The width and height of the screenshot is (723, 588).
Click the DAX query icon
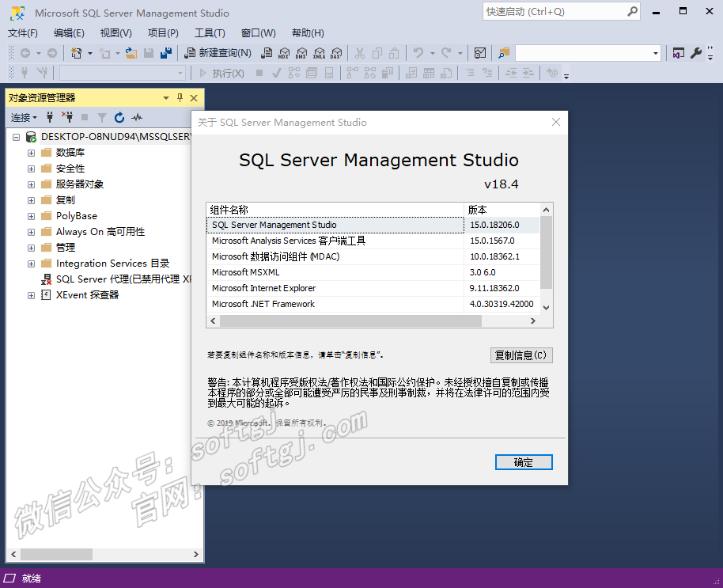point(337,53)
